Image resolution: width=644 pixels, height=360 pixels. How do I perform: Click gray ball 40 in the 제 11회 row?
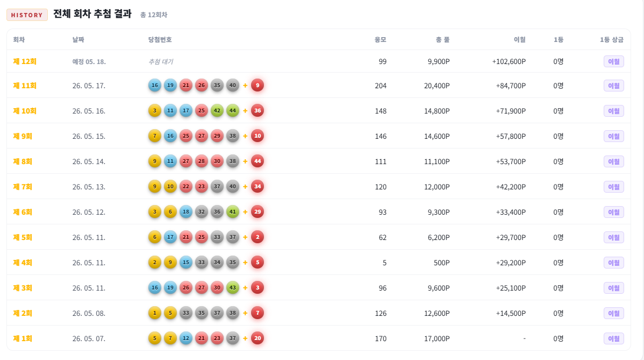point(233,86)
